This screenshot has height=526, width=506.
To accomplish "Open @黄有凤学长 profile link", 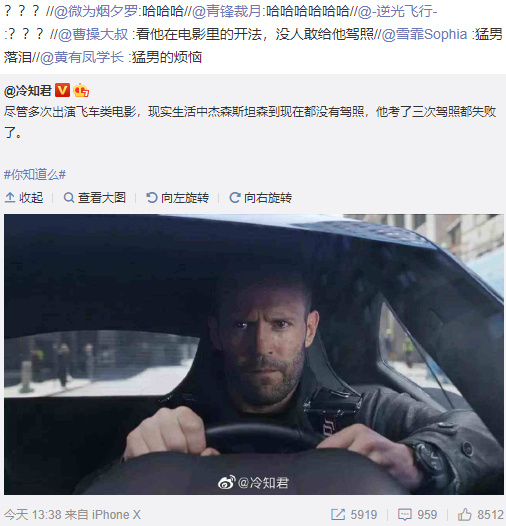I will tap(82, 57).
